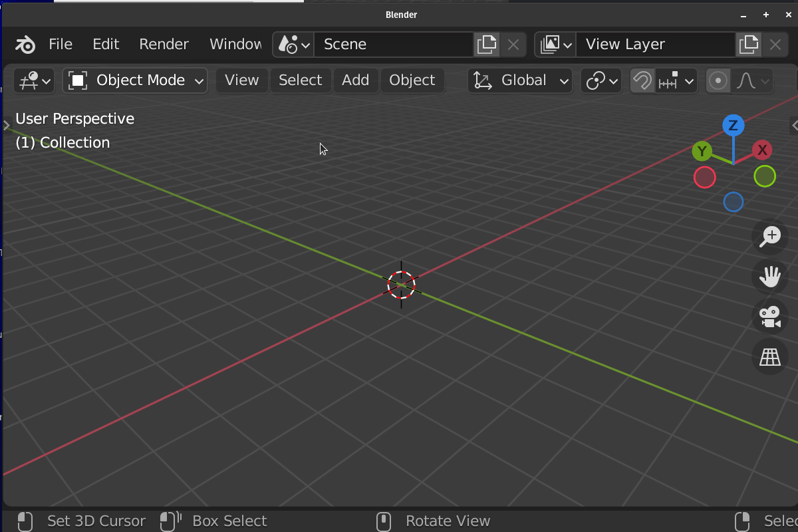Screen dimensions: 798x532
Task: Open the Select menu in viewport header
Action: (x=301, y=80)
